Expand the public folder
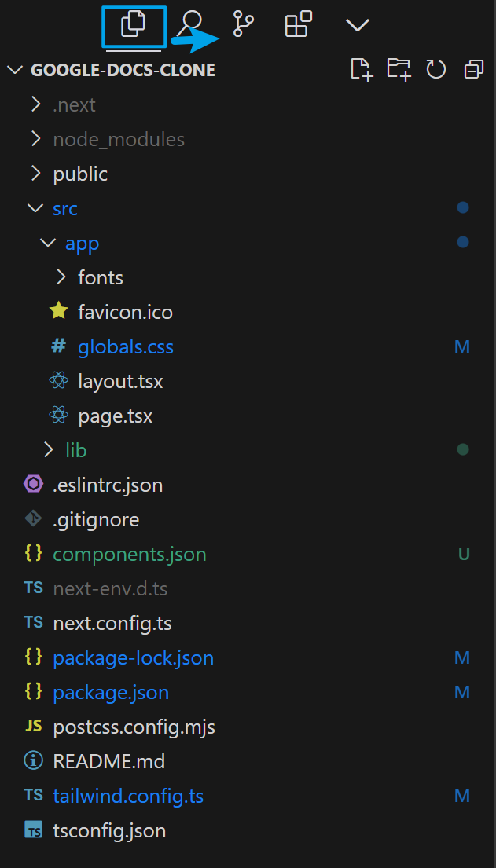This screenshot has width=496, height=868. tap(80, 174)
